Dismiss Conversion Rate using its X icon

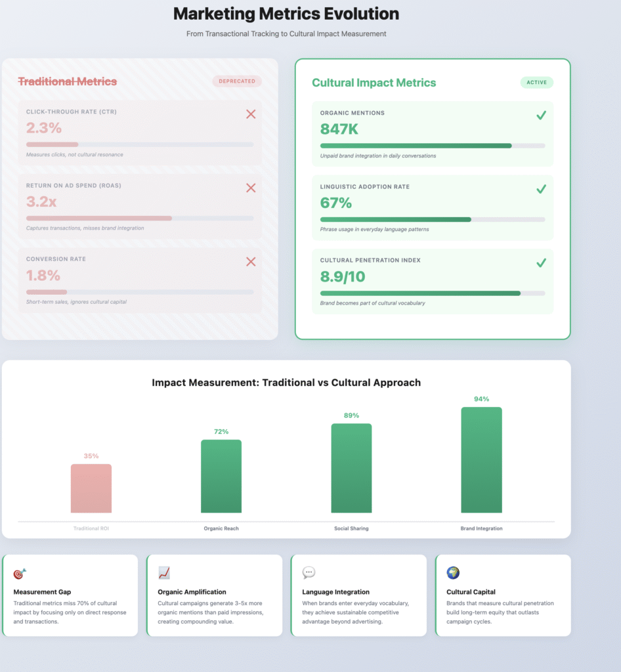(x=251, y=262)
